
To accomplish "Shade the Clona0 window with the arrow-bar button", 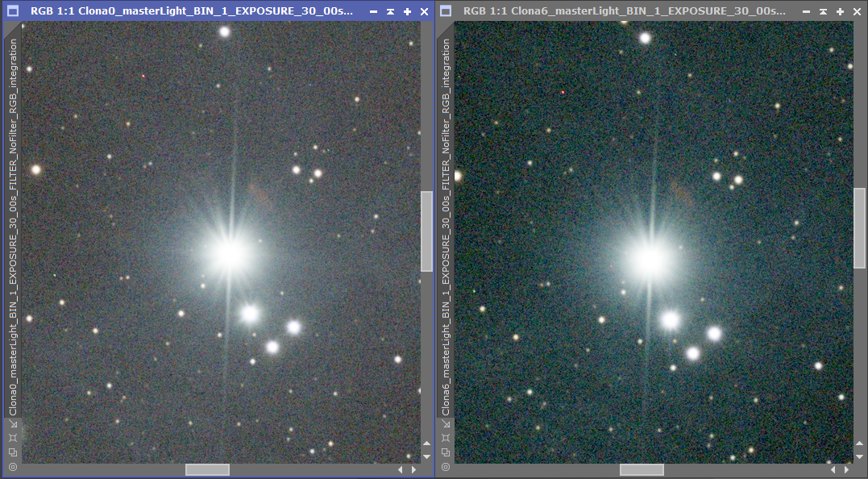I will (x=391, y=11).
